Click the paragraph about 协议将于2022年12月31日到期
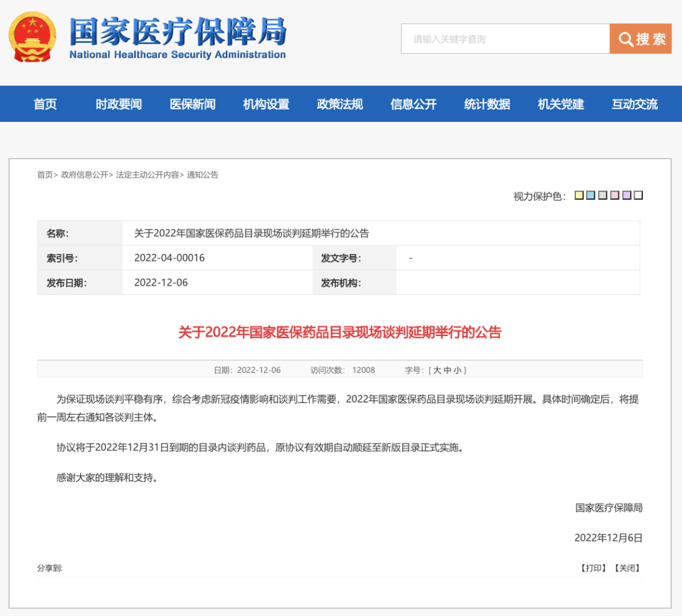682x616 pixels. (x=260, y=448)
